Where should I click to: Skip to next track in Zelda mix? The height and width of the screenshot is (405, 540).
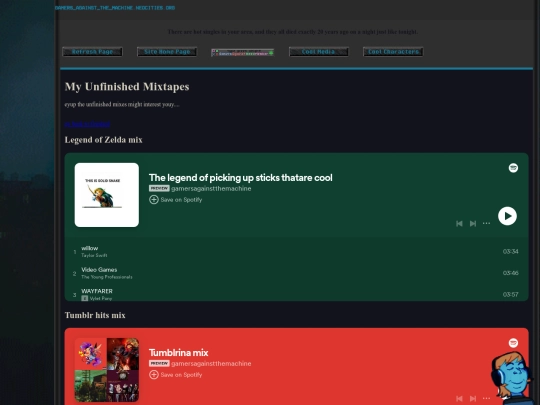pyautogui.click(x=473, y=224)
